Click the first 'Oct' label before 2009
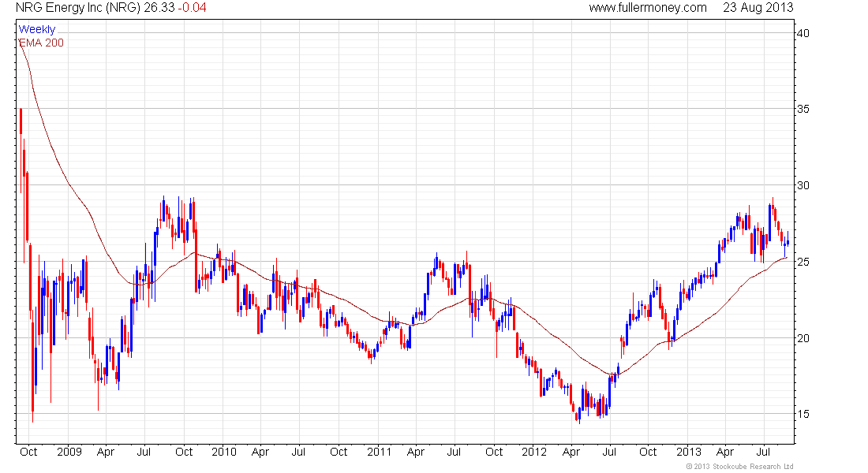This screenshot has height=473, width=868. coord(28,452)
